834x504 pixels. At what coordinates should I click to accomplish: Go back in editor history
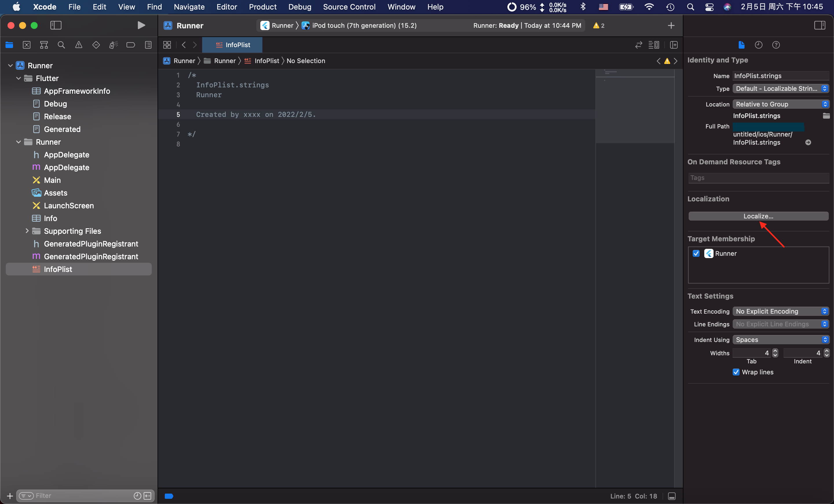click(184, 45)
